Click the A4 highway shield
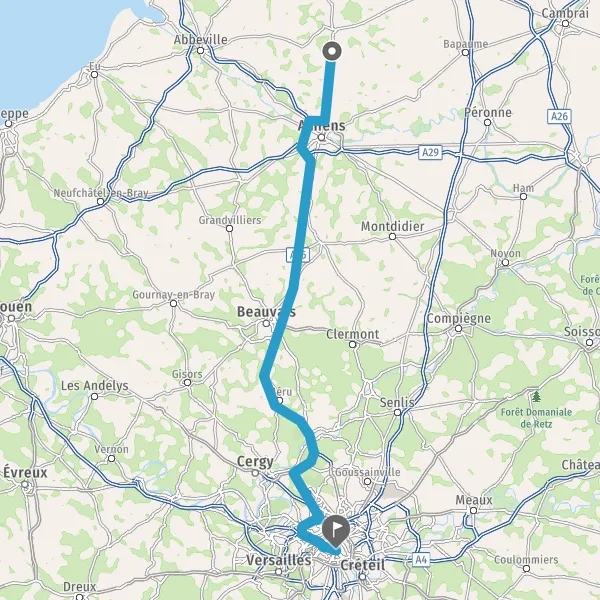The image size is (600, 600). pos(421,560)
